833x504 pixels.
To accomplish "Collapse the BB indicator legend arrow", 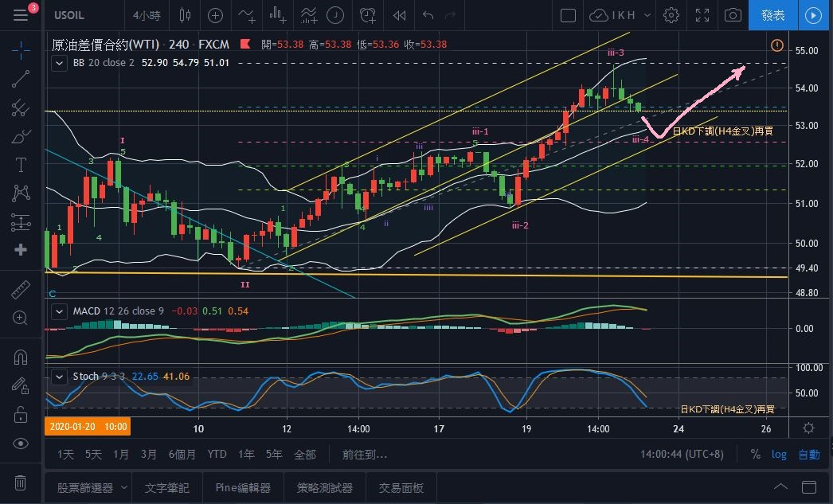I will click(59, 62).
